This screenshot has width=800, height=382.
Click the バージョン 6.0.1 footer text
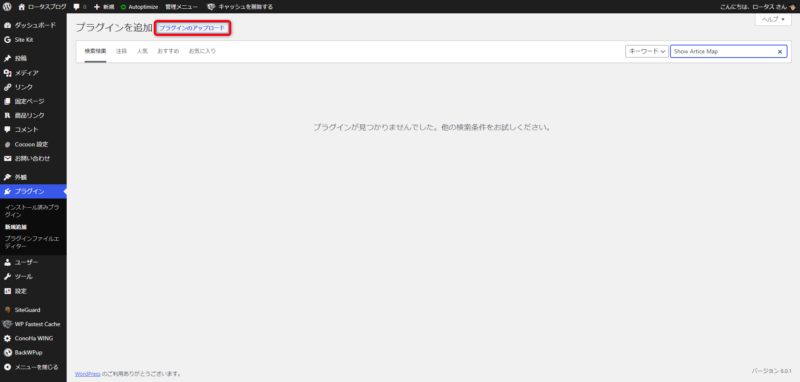pyautogui.click(x=772, y=371)
